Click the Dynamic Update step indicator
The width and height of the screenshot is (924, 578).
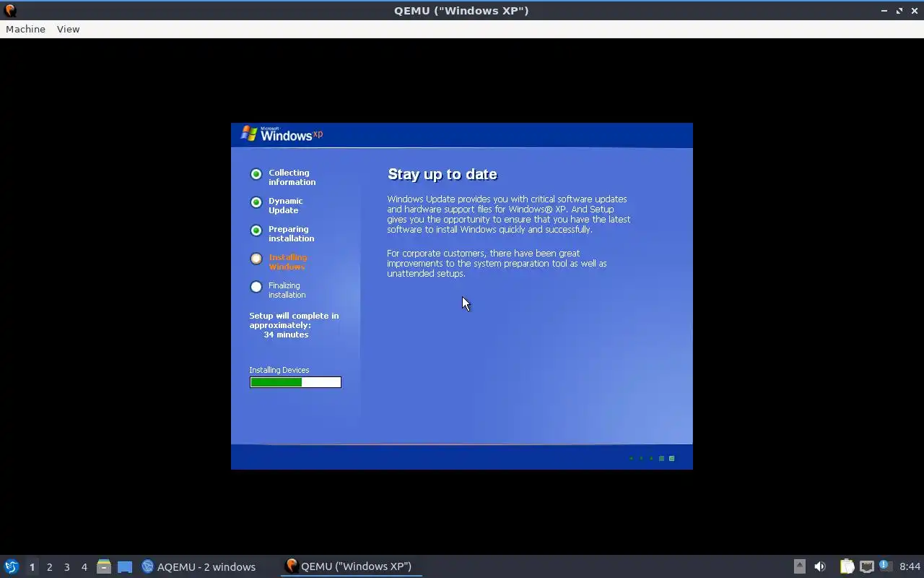(x=256, y=202)
